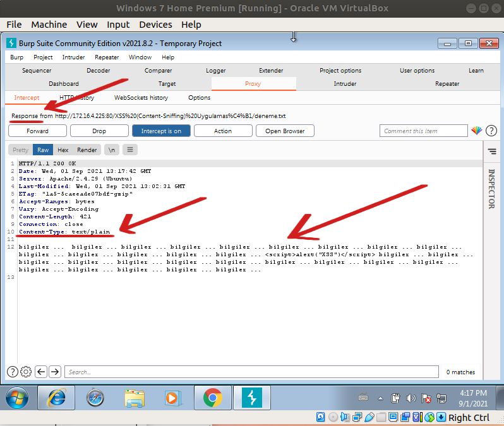This screenshot has width=504, height=426.
Task: Open VirtualBox Machine menu
Action: coord(49,25)
